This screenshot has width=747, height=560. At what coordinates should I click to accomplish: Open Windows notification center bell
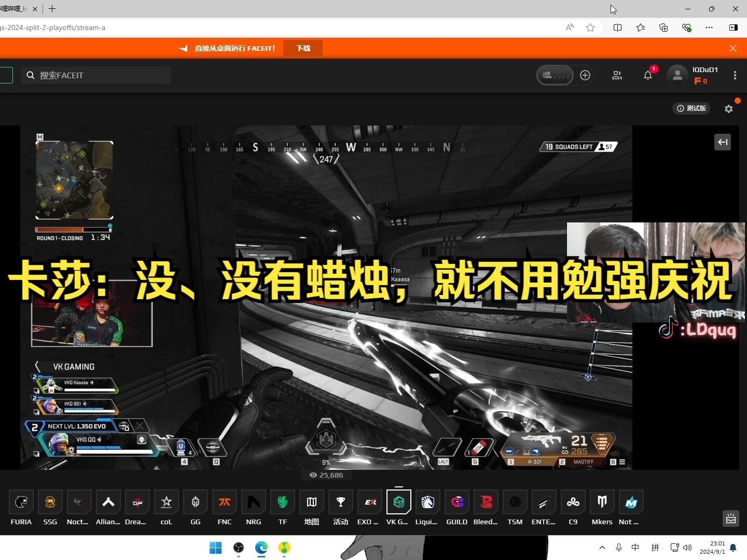733,548
